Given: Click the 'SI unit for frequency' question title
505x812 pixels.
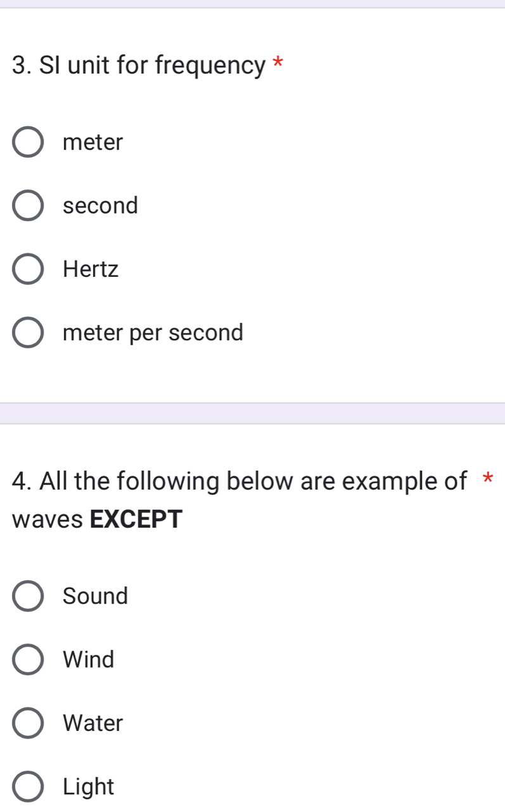Looking at the screenshot, I should [x=139, y=65].
